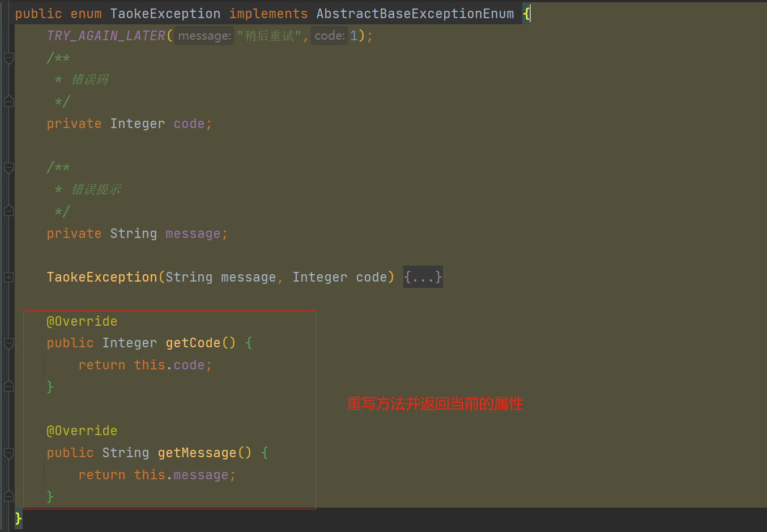The image size is (767, 532).
Task: Collapse the getMessage() method fold marker
Action: (x=8, y=453)
